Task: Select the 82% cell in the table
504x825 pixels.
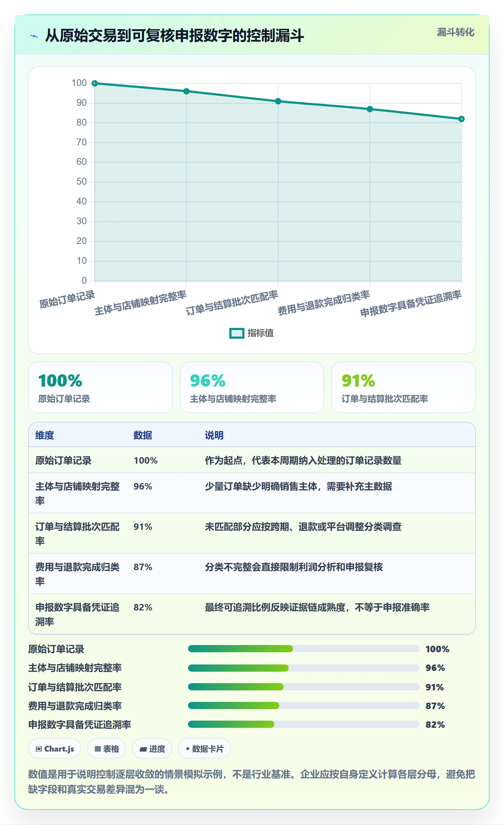Action: tap(143, 608)
